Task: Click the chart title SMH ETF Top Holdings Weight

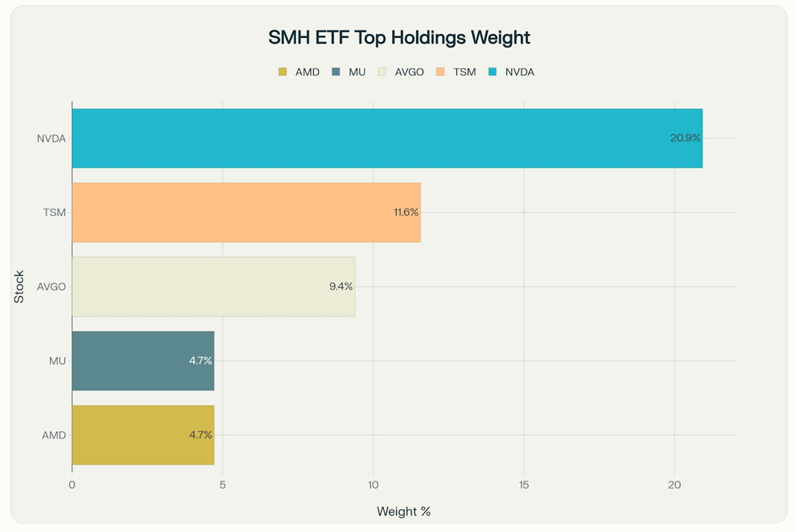Action: (x=399, y=37)
